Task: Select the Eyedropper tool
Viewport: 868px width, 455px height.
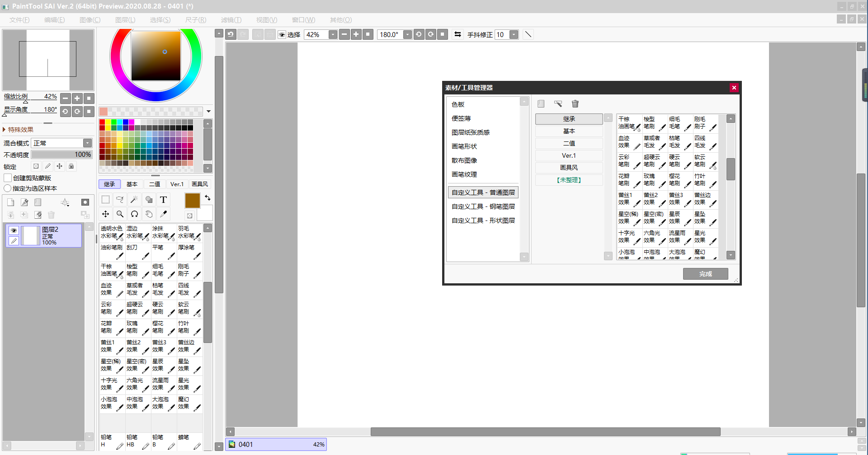Action: tap(163, 214)
